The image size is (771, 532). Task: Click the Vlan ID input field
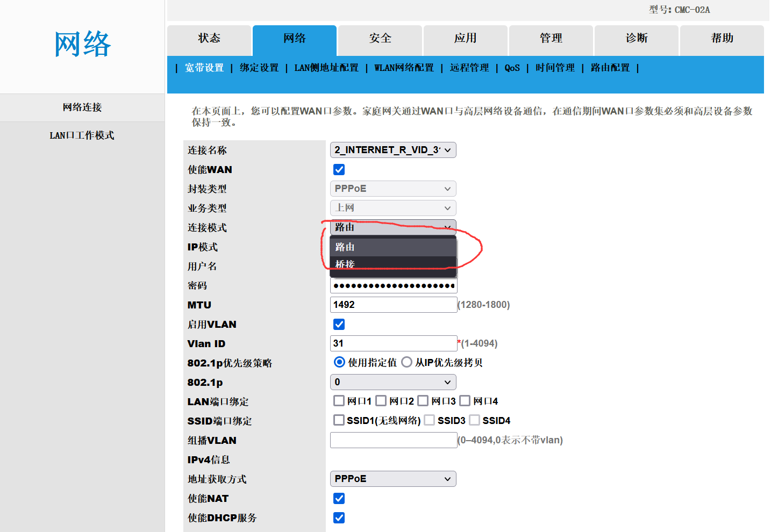point(393,343)
